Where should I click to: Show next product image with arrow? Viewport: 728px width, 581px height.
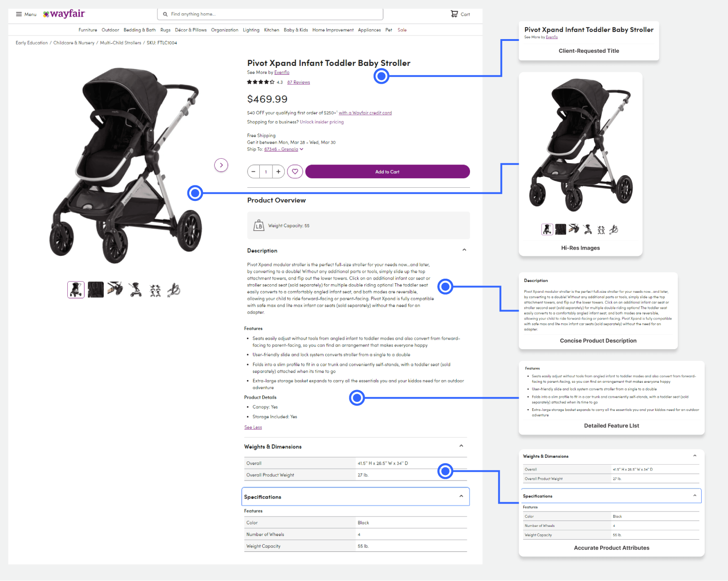click(x=221, y=165)
